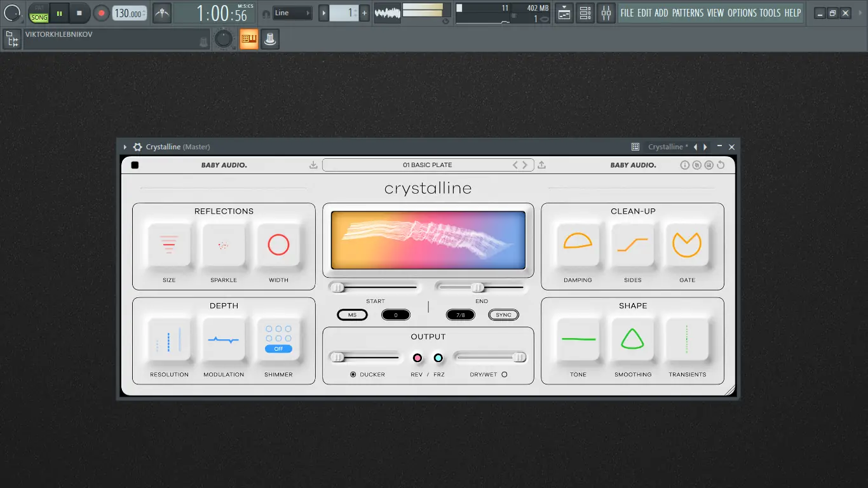Click the Dry/Wet slider handle

pos(520,358)
